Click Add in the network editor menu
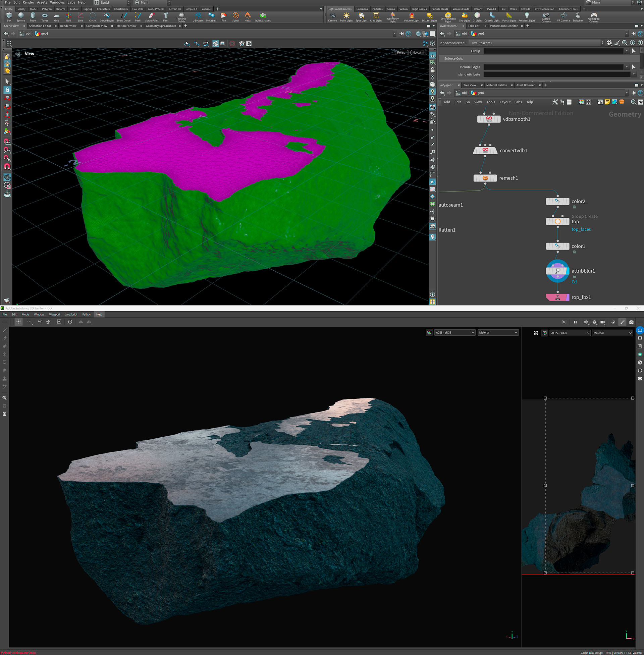This screenshot has width=644, height=655. (x=447, y=102)
